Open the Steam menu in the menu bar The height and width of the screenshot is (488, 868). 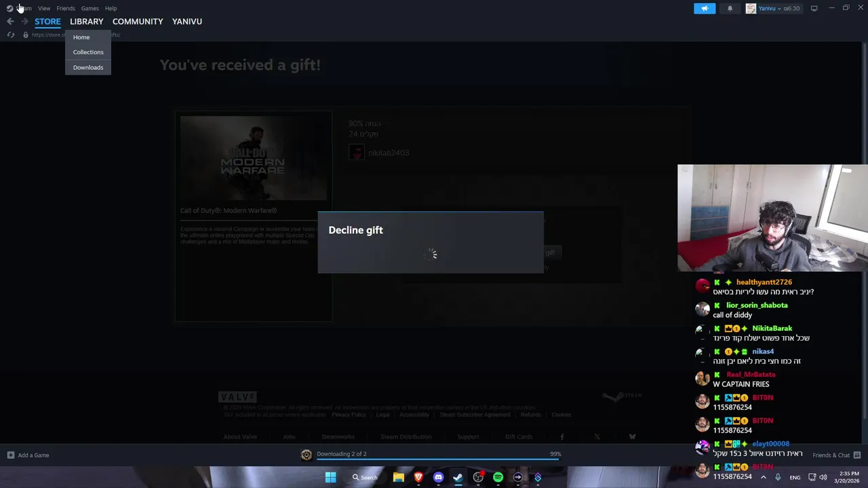(x=24, y=8)
